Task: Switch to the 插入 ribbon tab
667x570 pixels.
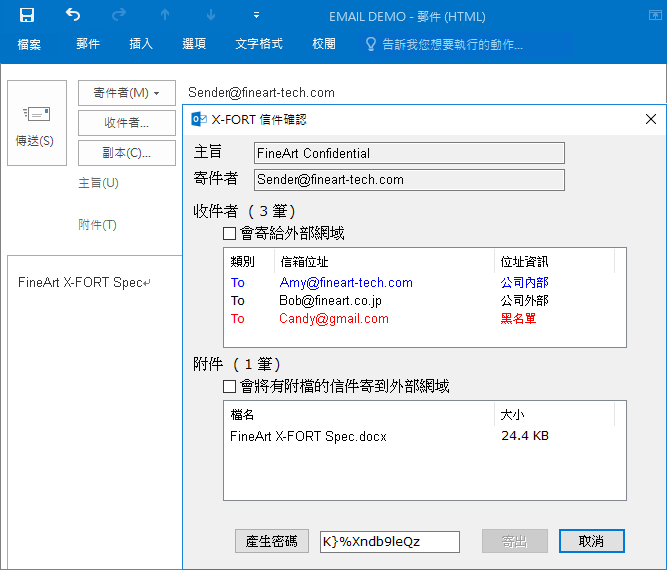Action: [141, 44]
